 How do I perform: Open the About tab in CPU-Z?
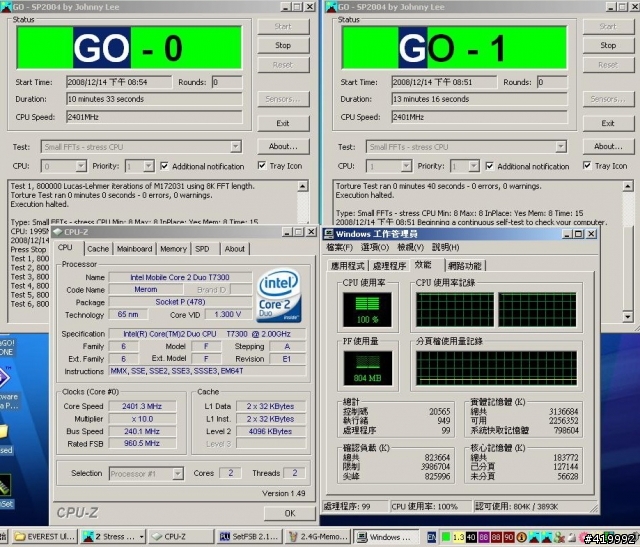tap(235, 249)
